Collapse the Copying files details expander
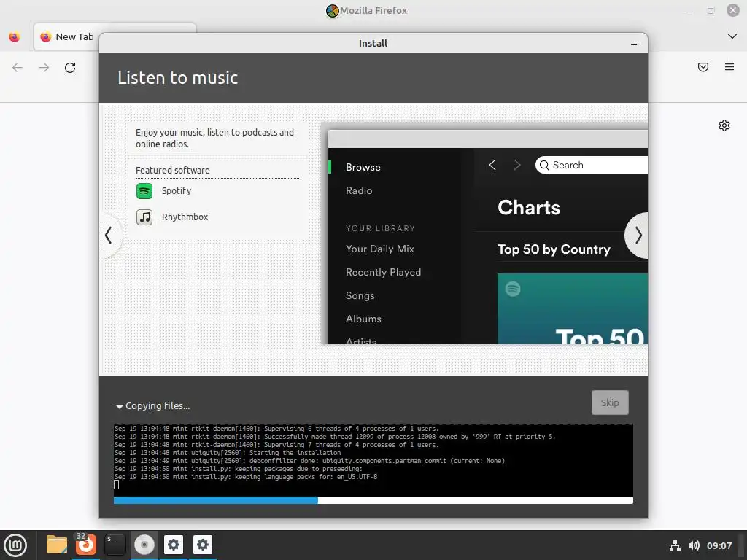Image resolution: width=747 pixels, height=560 pixels. click(x=119, y=406)
